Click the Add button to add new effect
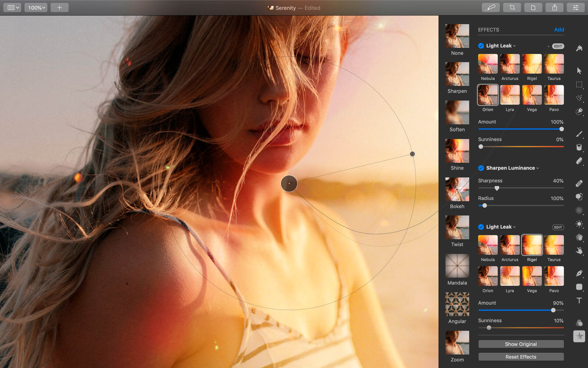Image resolution: width=588 pixels, height=368 pixels. point(559,29)
